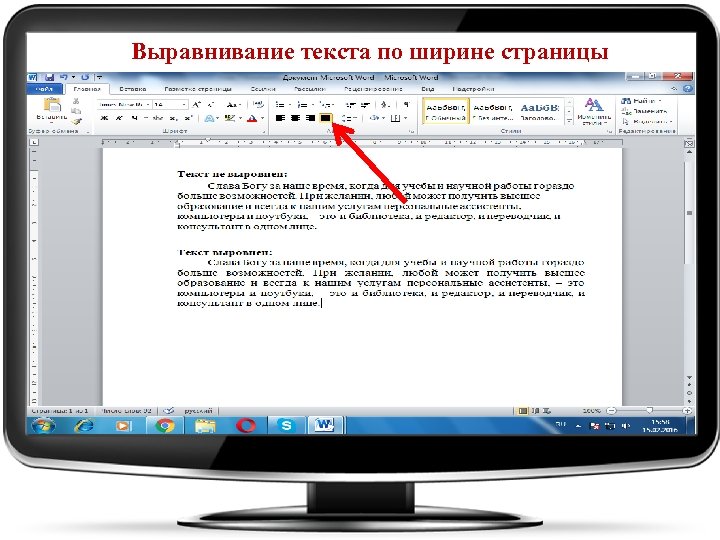Viewport: 720px width, 540px height.
Task: Decrease paragraph indent
Action: pyautogui.click(x=350, y=105)
